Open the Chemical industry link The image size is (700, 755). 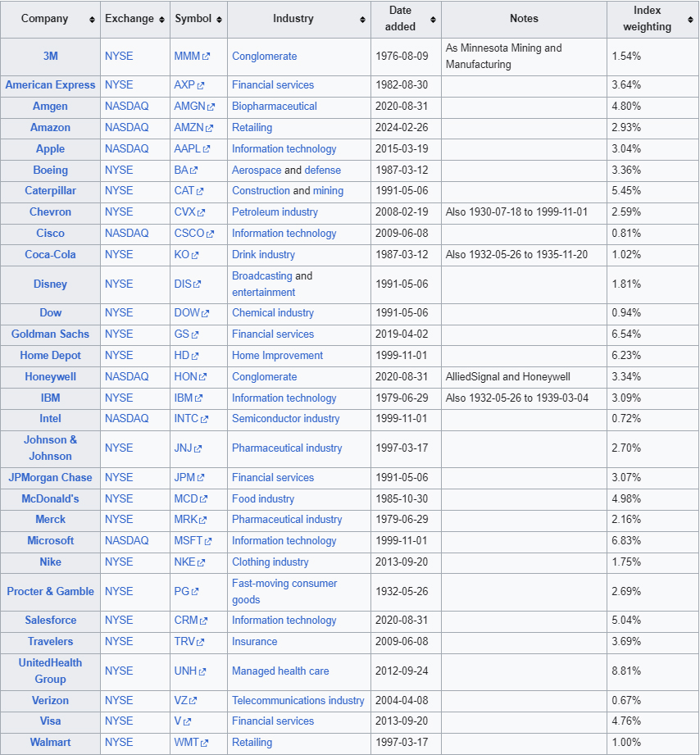273,313
